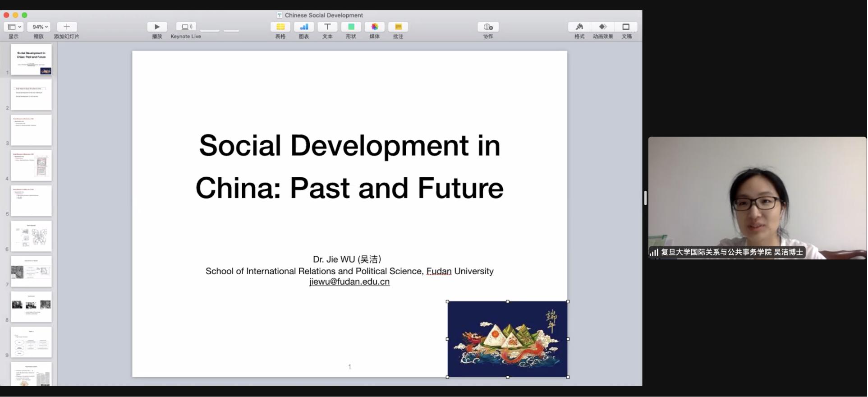Add a comment with the Comment icon
Screen dimensions: 868x397
coord(398,27)
